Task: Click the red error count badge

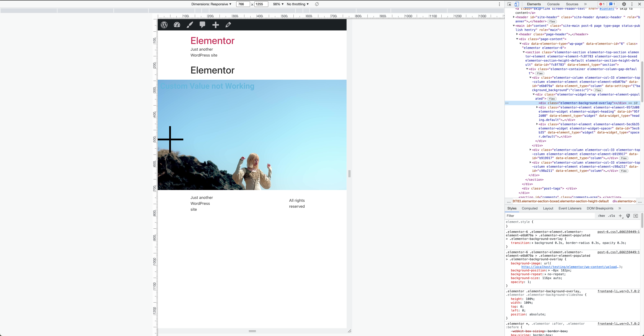Action: pos(602,4)
